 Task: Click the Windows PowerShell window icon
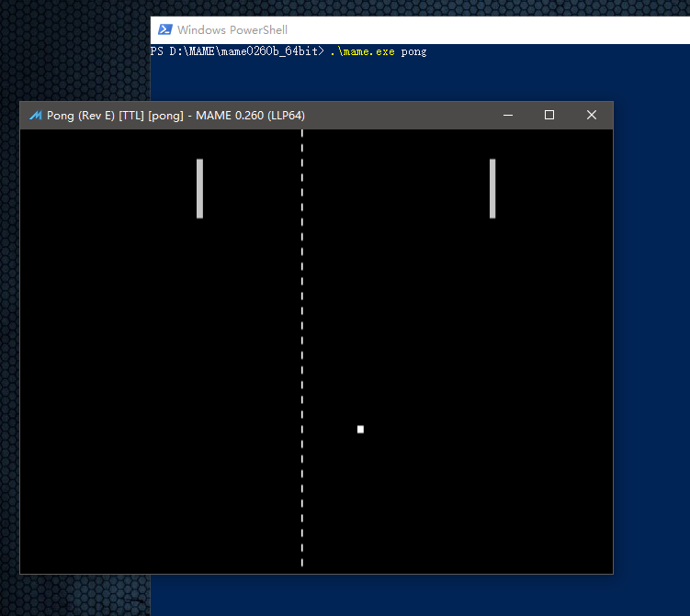(165, 30)
